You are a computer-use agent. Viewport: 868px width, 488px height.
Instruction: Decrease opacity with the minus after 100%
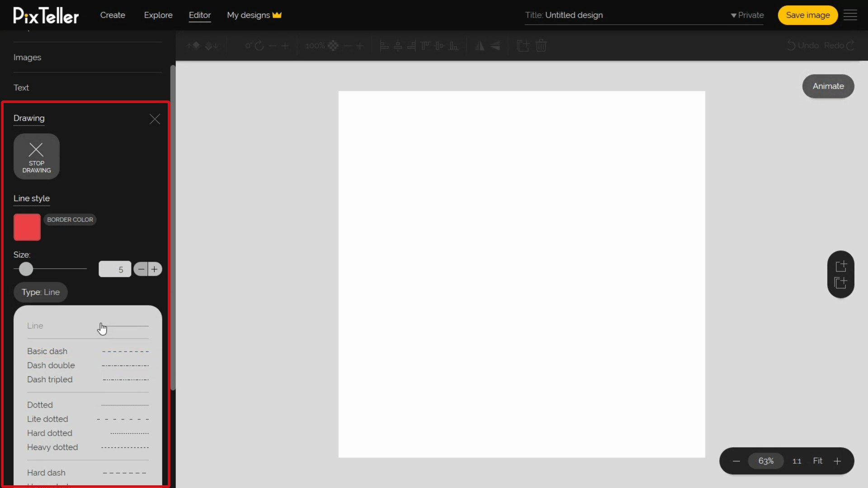pos(347,46)
